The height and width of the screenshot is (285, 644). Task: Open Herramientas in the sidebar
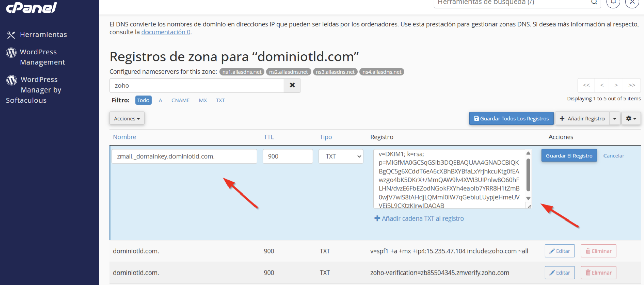[x=37, y=35]
